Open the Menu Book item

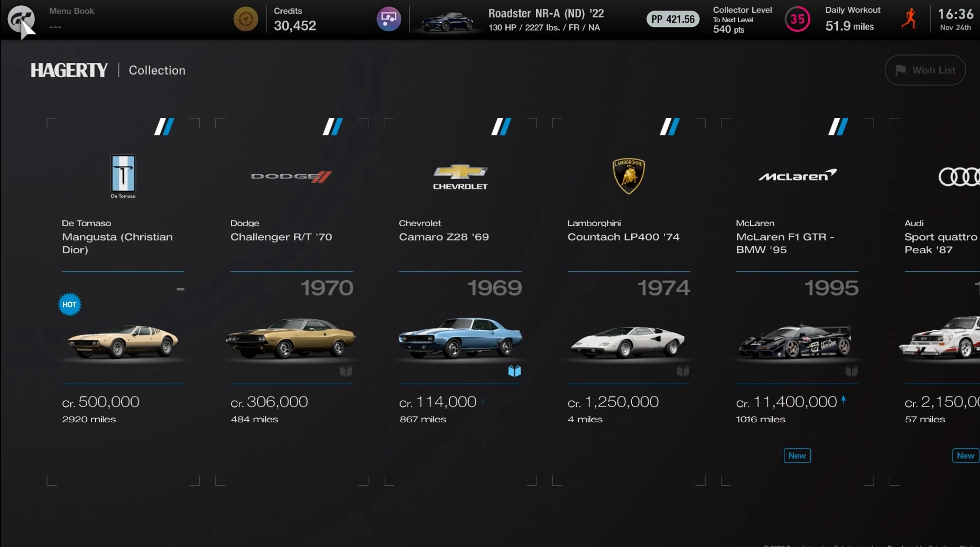(x=71, y=19)
